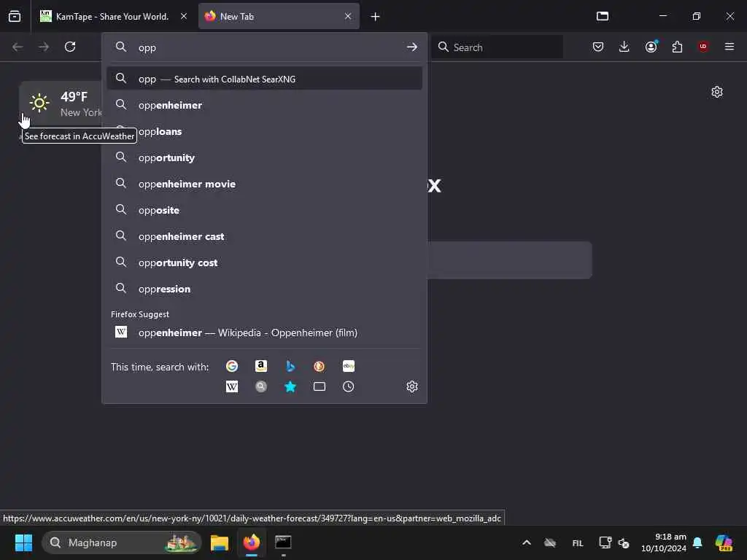Select the 'oppenheimer movie' suggestion
This screenshot has height=560, width=747.
pyautogui.click(x=264, y=184)
